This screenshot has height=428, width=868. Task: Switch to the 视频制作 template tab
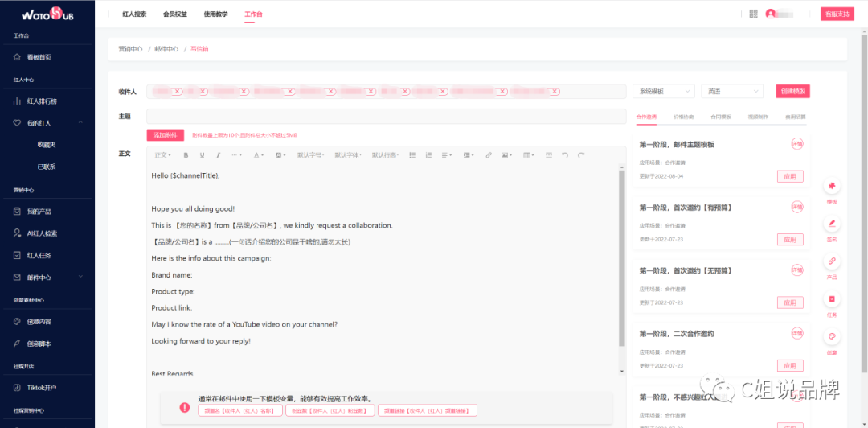pos(758,117)
